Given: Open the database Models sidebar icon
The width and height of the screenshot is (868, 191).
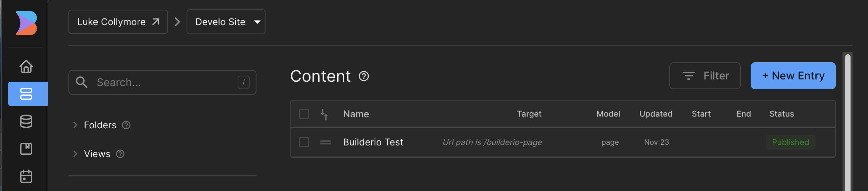Looking at the screenshot, I should 26,121.
